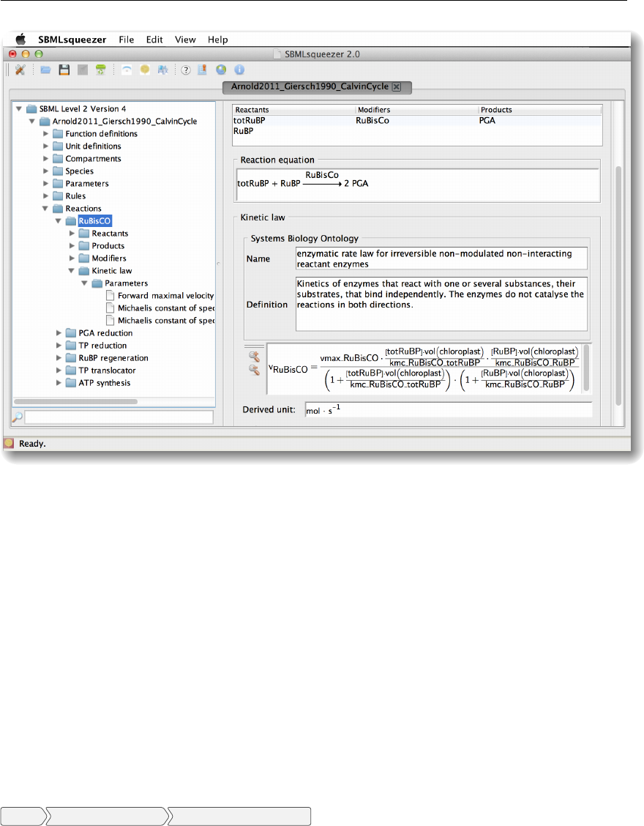The width and height of the screenshot is (644, 826).
Task: Select the Modifiers tree item
Action: tap(109, 258)
